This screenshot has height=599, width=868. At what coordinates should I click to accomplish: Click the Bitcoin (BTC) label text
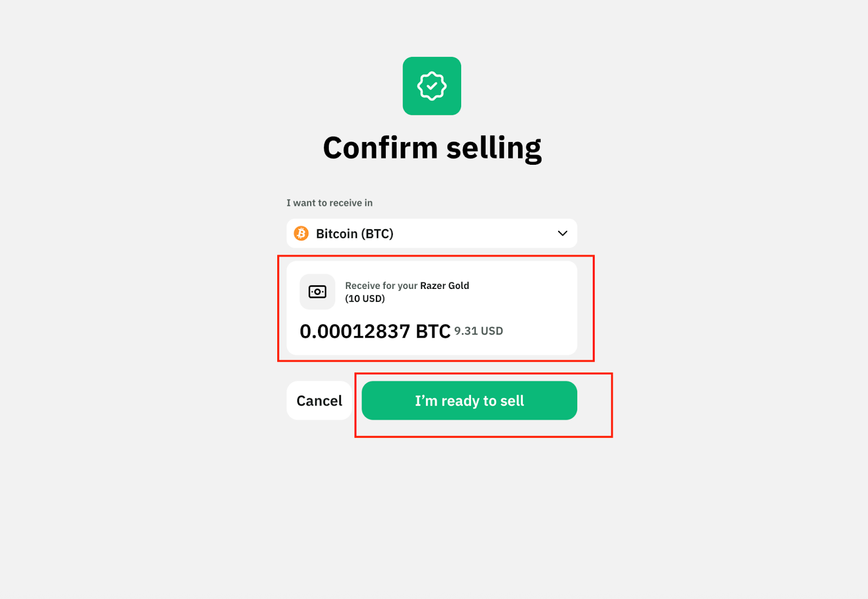click(x=354, y=234)
